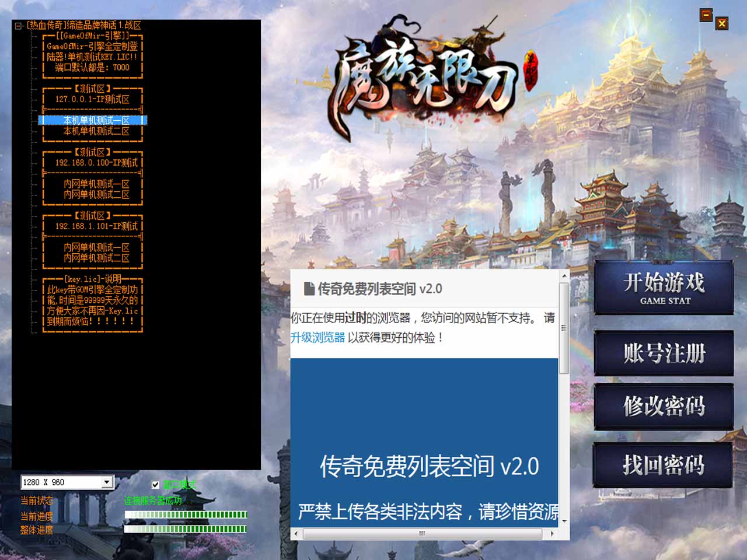Select 本机单机测试一区 server

96,120
